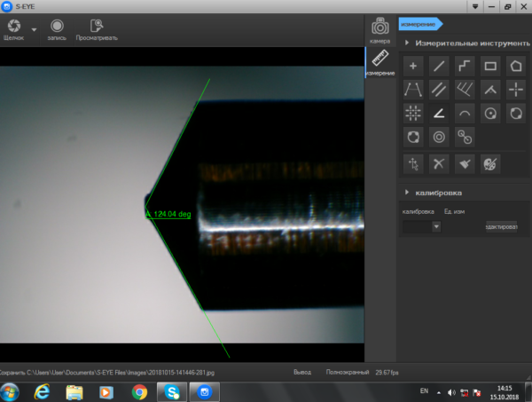This screenshot has height=402, width=532.
Task: Clear all measurements with broom icon
Action: [x=465, y=164]
